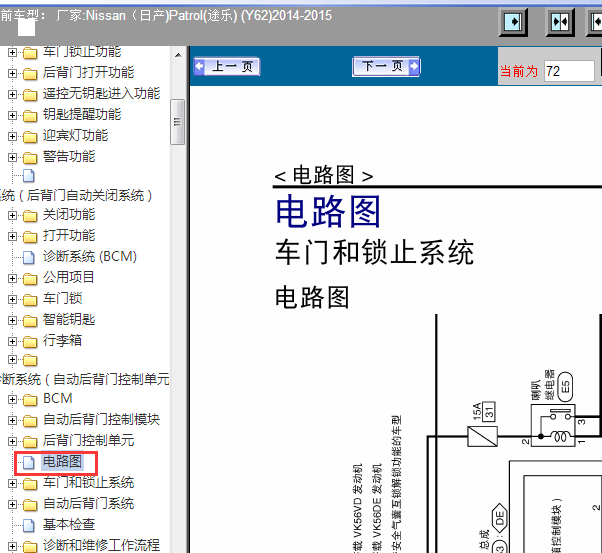Expand the 后背门打开功能 folder
The width and height of the screenshot is (602, 553).
tap(12, 73)
